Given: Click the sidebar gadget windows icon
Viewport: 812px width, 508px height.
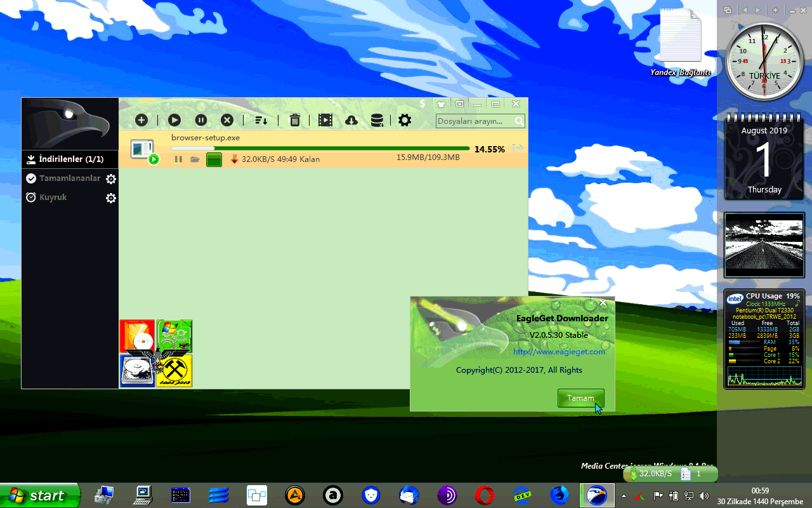Looking at the screenshot, I should (728, 10).
